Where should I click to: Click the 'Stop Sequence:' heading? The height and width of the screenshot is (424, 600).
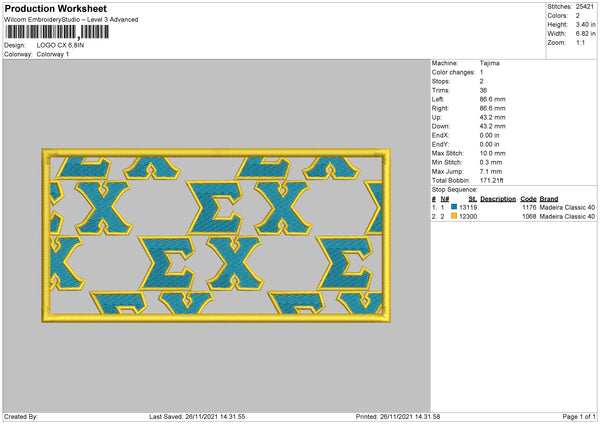[x=455, y=190]
